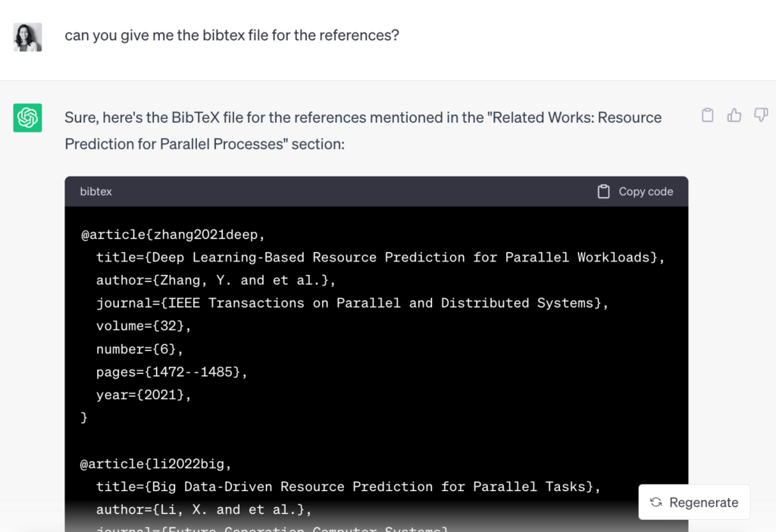Click the user's bibtex file request message
Viewport: 776px width, 532px height.
pyautogui.click(x=232, y=36)
